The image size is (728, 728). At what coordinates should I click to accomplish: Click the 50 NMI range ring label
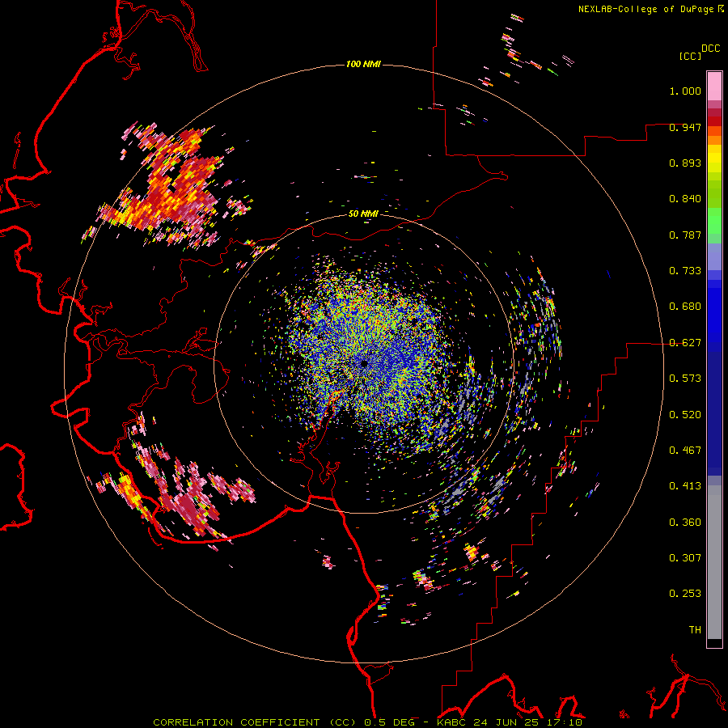pos(363,214)
